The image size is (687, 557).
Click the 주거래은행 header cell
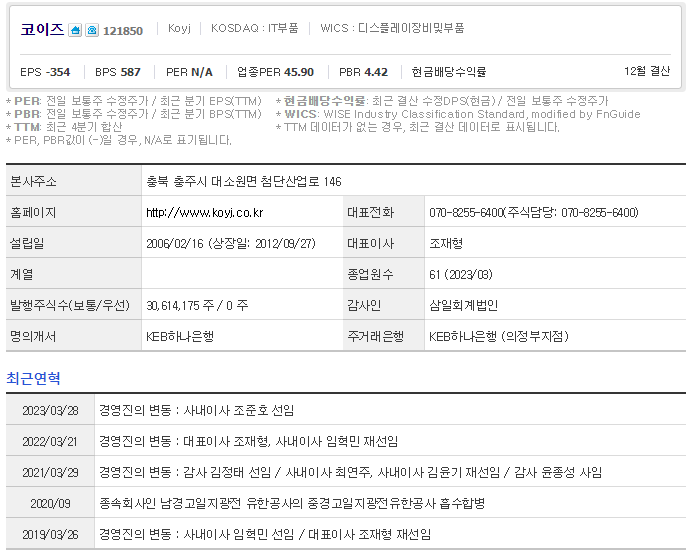pyautogui.click(x=384, y=336)
